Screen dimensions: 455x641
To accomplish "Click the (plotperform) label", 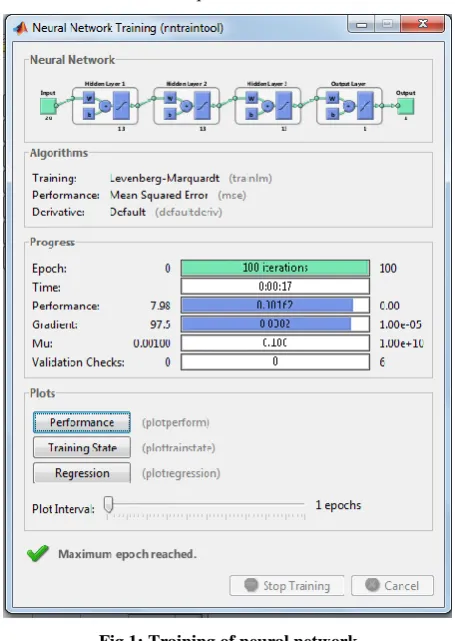I will point(176,422).
